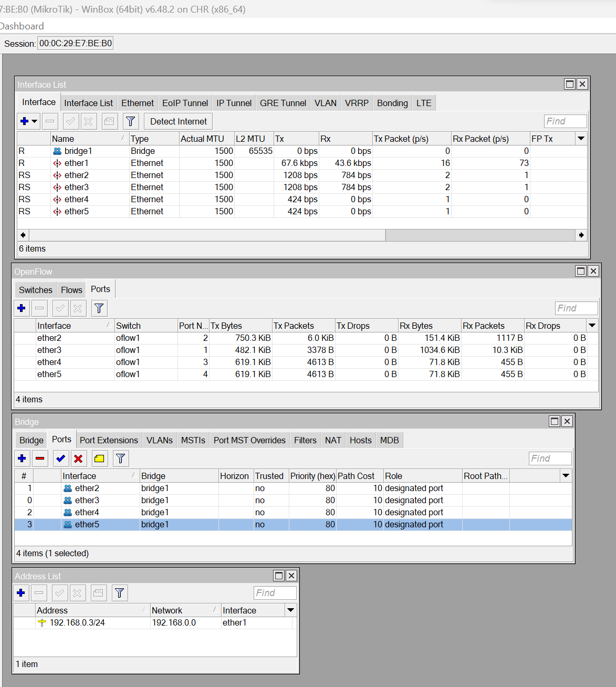Select ether4 row in OpenFlow ports
This screenshot has height=687, width=616.
[306, 362]
